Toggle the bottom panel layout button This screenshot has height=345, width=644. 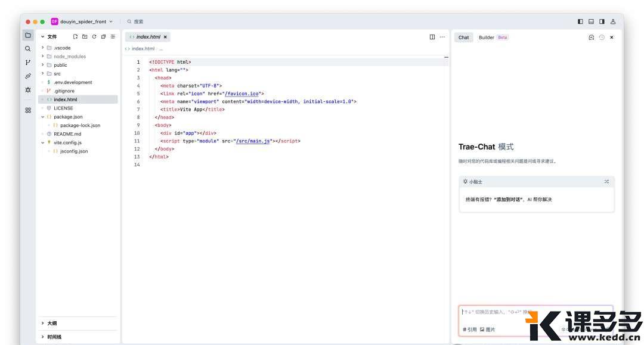[591, 21]
